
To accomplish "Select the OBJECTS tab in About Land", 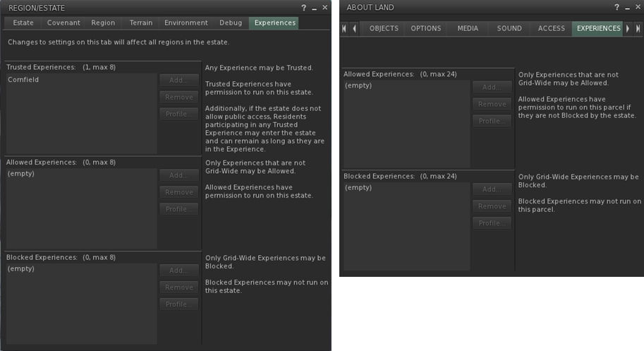I will (384, 28).
